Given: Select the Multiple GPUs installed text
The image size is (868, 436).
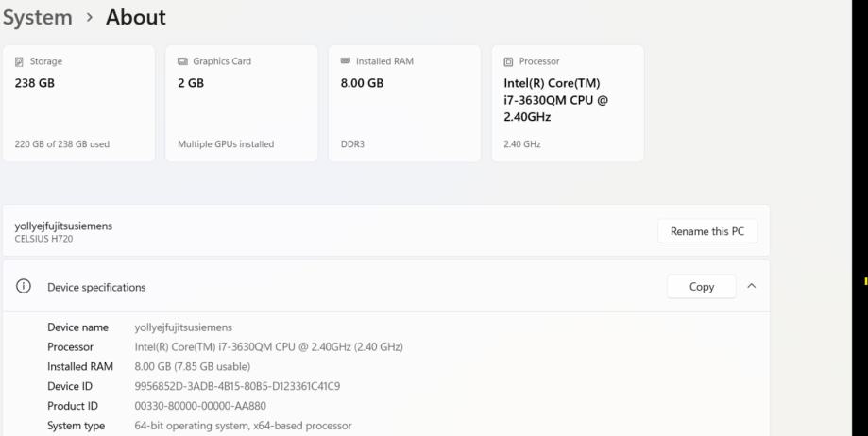Looking at the screenshot, I should pyautogui.click(x=226, y=144).
